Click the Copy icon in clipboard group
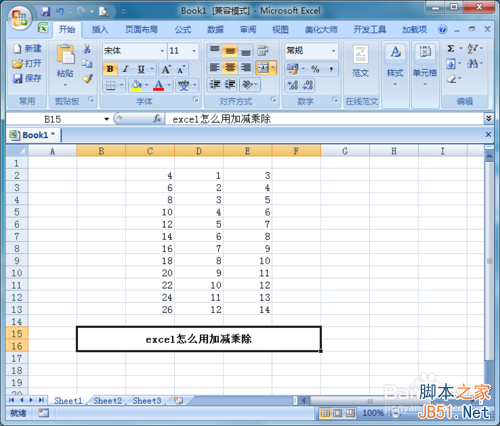The width and height of the screenshot is (500, 426). coord(87,64)
